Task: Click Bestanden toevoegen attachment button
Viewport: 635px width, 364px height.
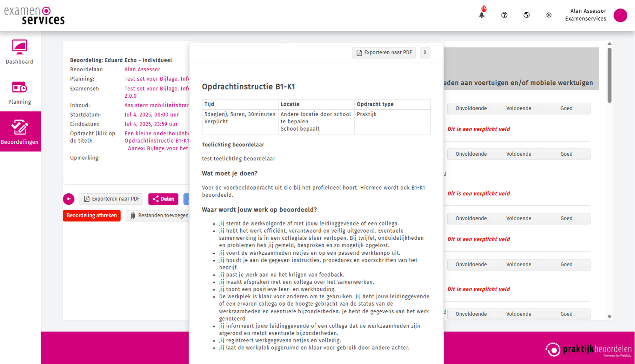Action: point(159,216)
